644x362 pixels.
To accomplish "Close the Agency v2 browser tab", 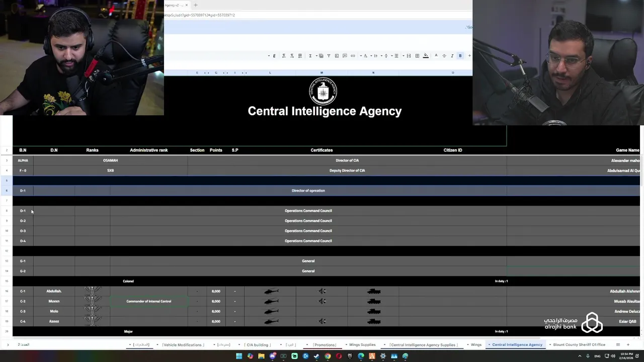I will (186, 5).
